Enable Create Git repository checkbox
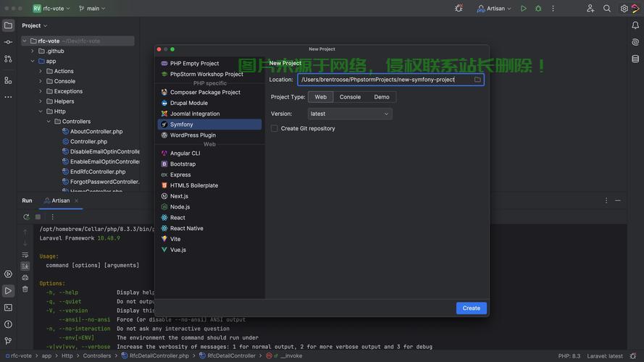This screenshot has width=644, height=362. 275,128
